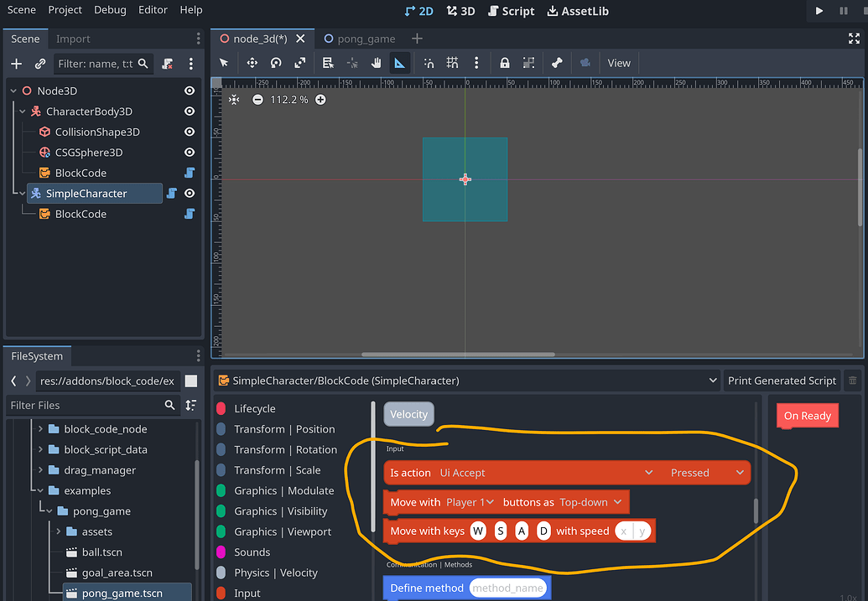This screenshot has height=601, width=868.
Task: Select the Lifecycle block category
Action: [x=254, y=408]
